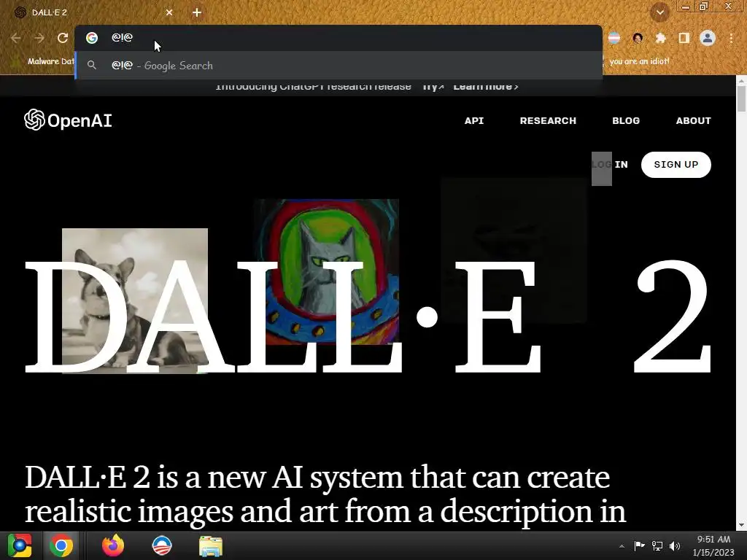Click the avatar face extension icon
The image size is (747, 560).
tap(638, 38)
